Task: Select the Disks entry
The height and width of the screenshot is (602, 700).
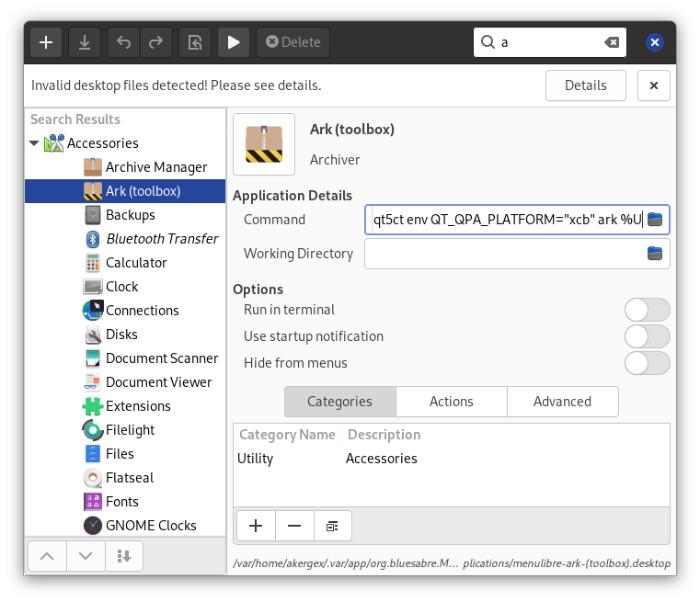Action: coord(125,335)
